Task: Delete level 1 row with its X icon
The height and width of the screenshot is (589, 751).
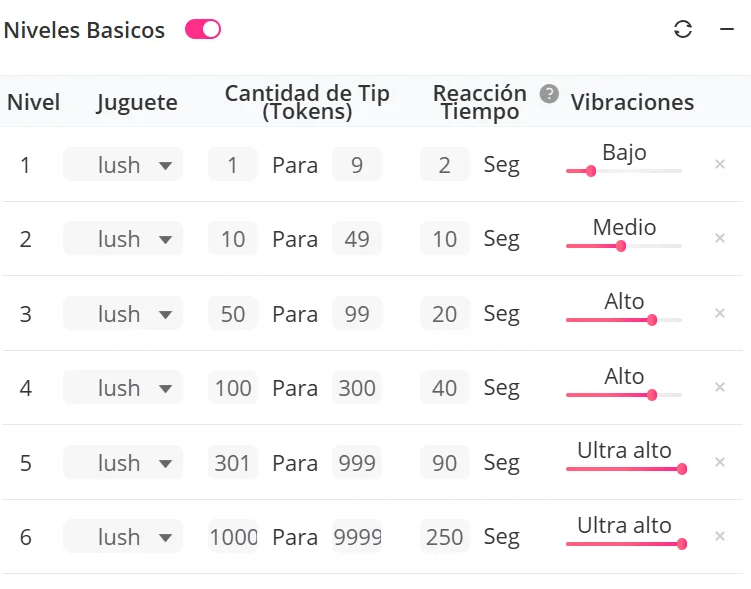Action: click(x=720, y=164)
